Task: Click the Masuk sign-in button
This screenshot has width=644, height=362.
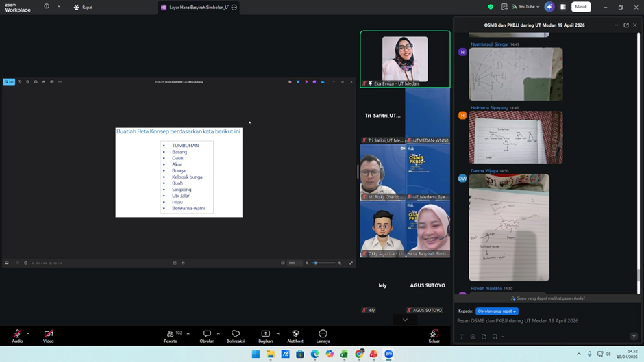Action: coord(581,7)
